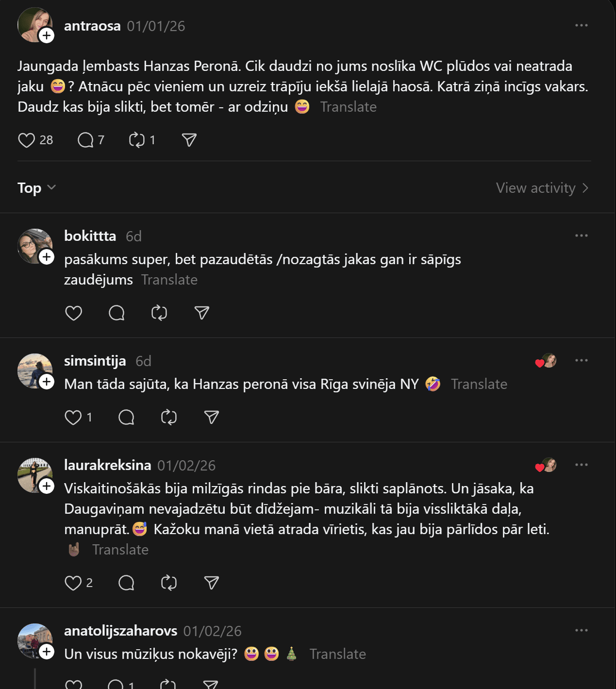Reply to laurakreksina's comment
The image size is (616, 689).
(x=126, y=583)
